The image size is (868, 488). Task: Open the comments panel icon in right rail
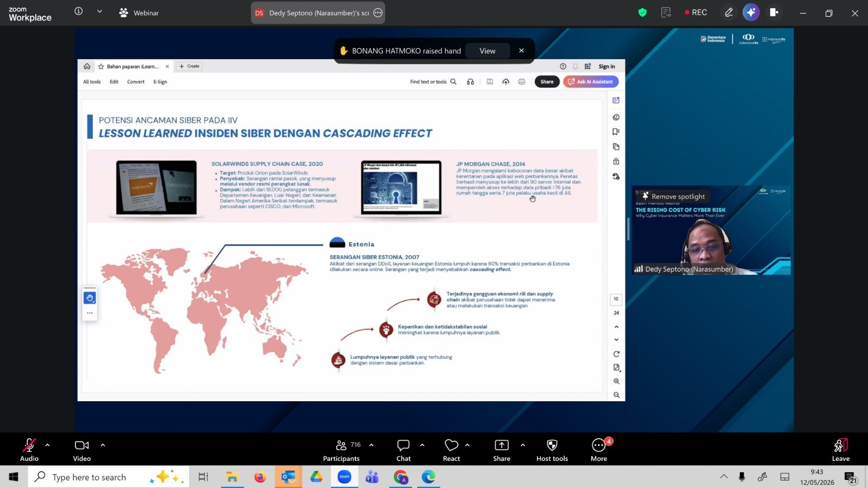pos(616,117)
